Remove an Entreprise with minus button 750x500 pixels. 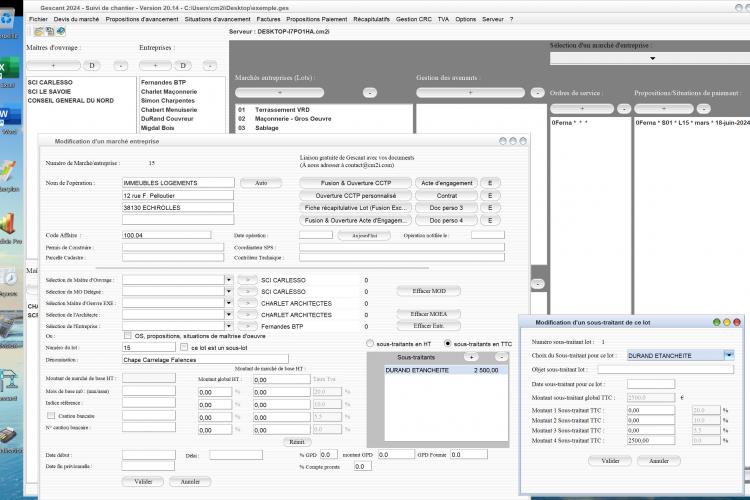(x=210, y=66)
